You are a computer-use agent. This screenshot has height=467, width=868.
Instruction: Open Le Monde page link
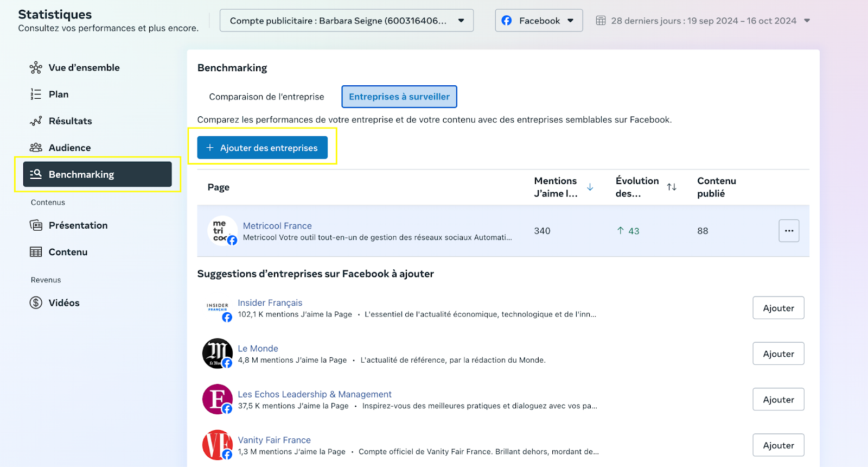point(258,349)
